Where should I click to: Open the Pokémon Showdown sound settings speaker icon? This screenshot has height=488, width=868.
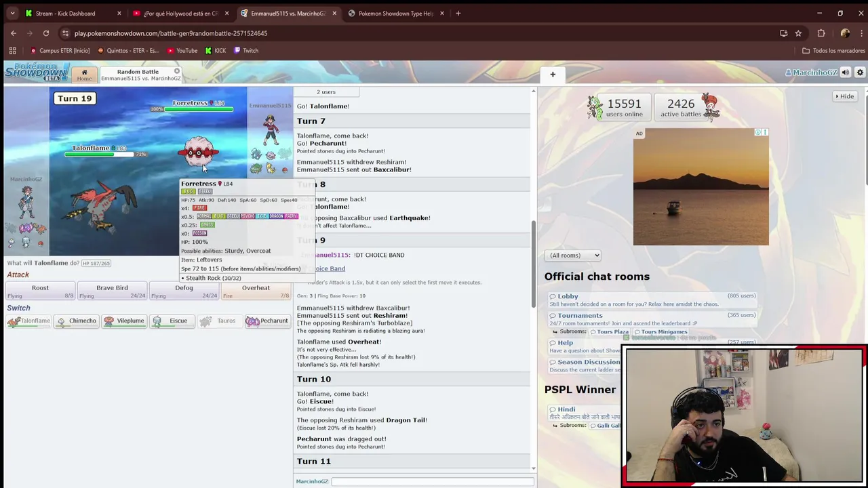click(x=846, y=73)
